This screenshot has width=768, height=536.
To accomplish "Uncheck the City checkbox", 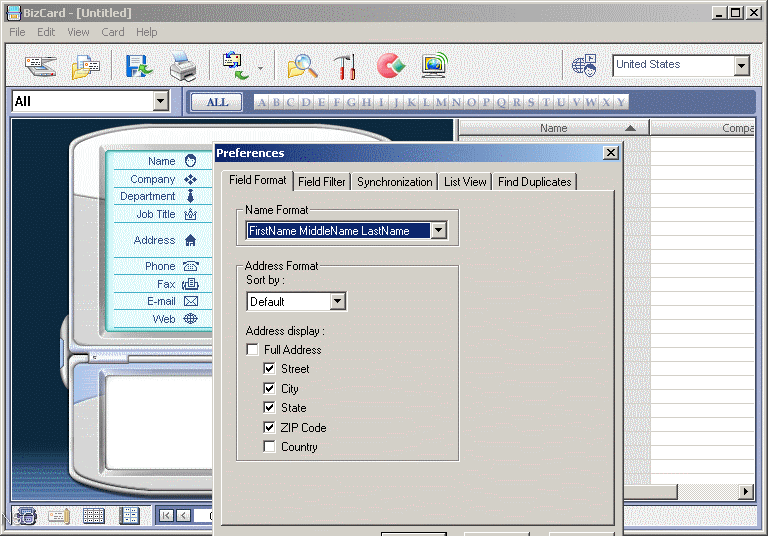I will tap(269, 388).
